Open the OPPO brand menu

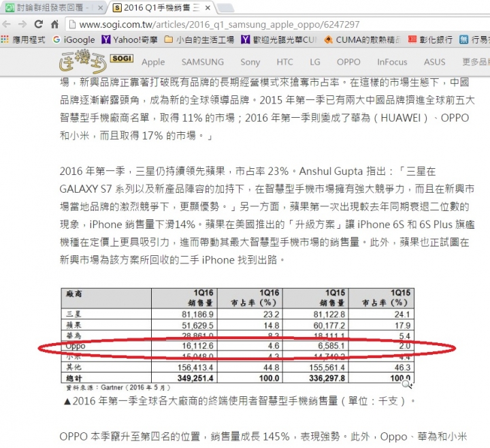point(348,62)
